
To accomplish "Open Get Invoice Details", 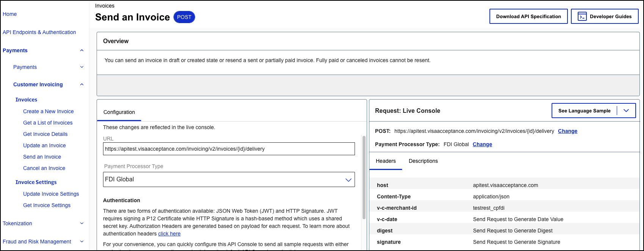I will (45, 134).
